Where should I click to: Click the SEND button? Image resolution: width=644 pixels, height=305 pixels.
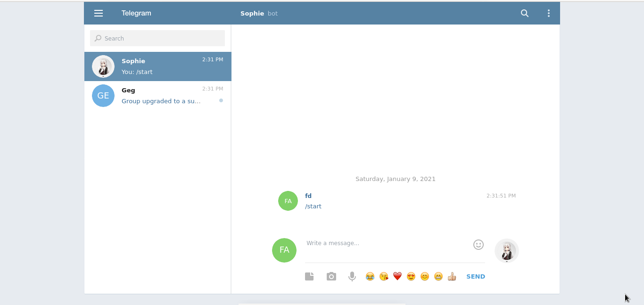(x=476, y=277)
